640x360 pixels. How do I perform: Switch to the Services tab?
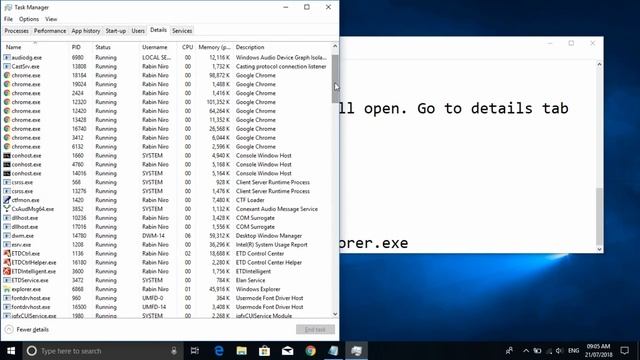(182, 31)
